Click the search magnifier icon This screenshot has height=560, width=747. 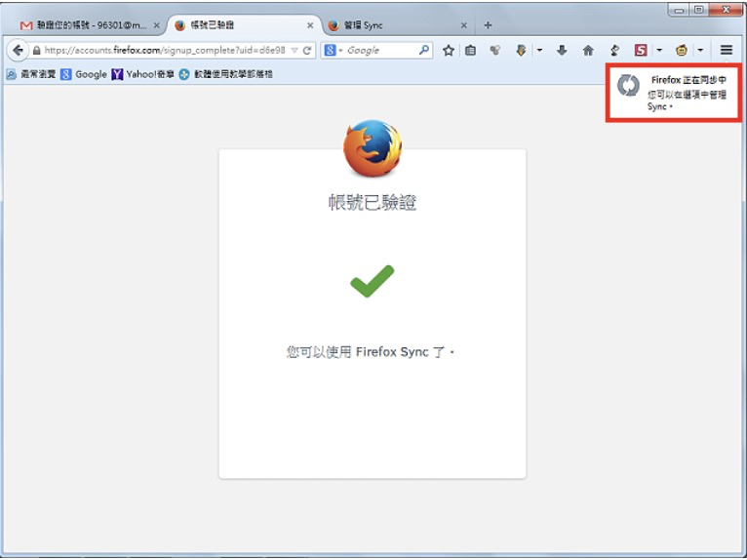pyautogui.click(x=423, y=50)
